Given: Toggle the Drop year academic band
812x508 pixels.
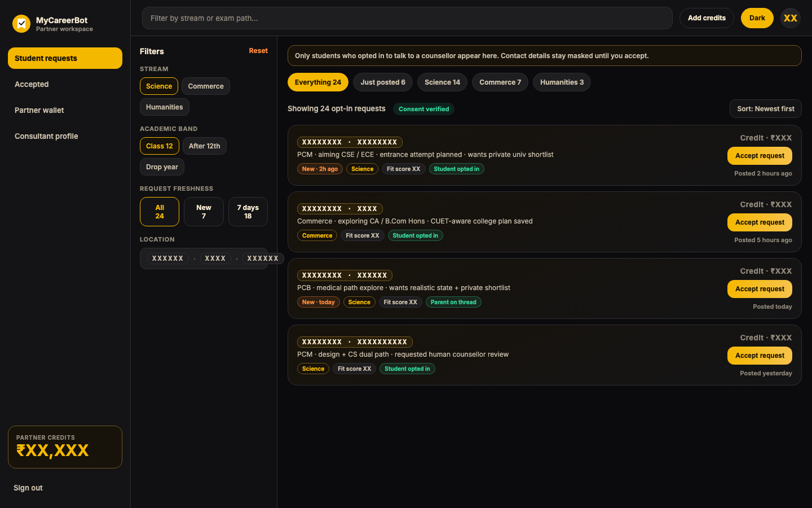Looking at the screenshot, I should coord(162,167).
